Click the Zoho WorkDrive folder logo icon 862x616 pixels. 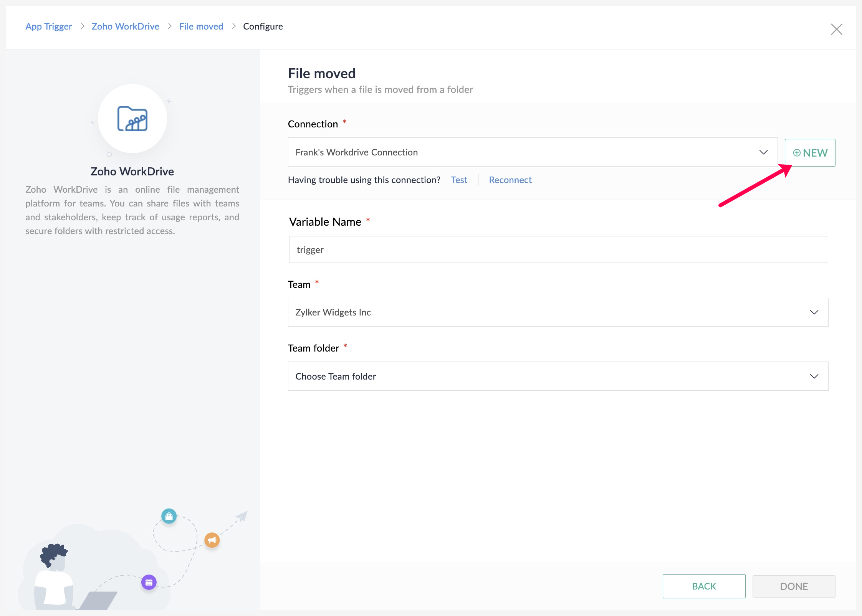coord(132,119)
